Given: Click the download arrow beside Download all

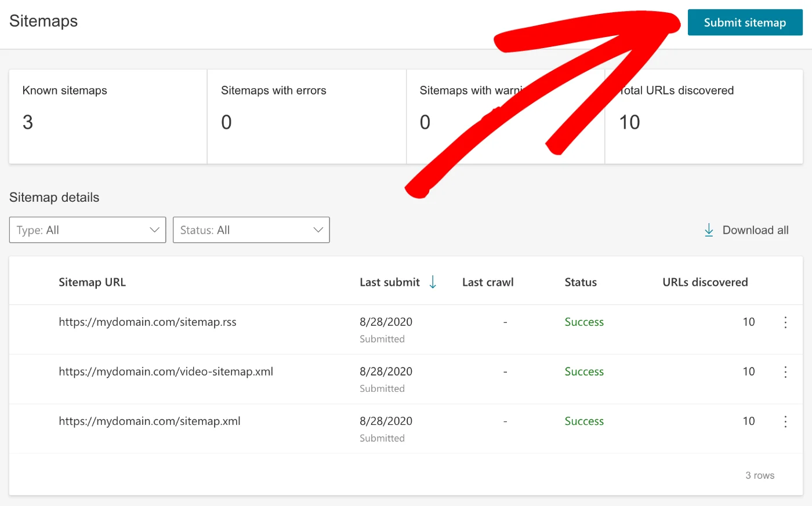Looking at the screenshot, I should (x=708, y=230).
